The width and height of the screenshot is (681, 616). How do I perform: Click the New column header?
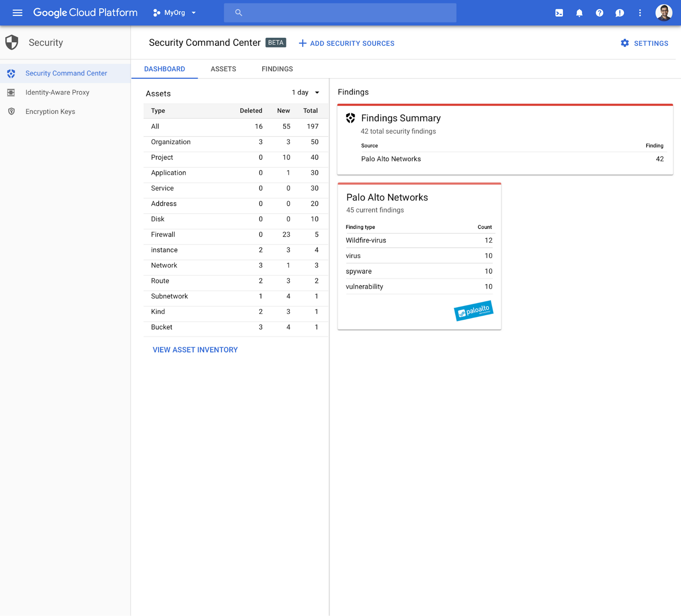point(283,111)
